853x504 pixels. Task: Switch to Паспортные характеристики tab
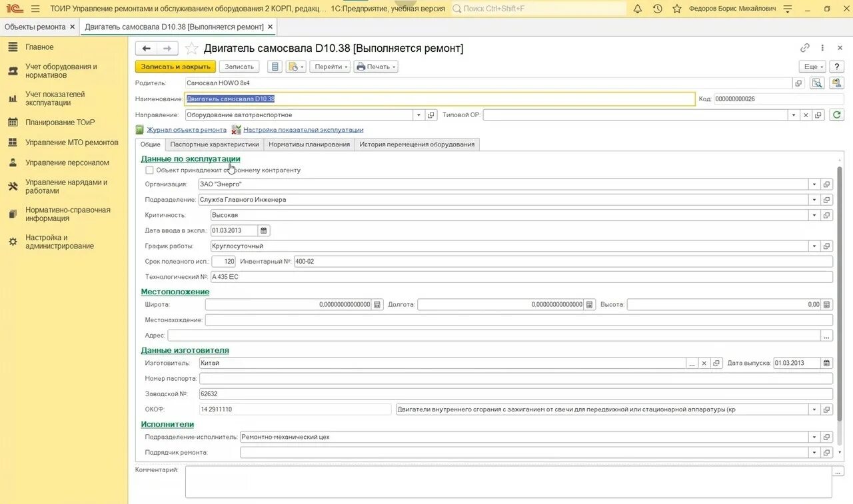coord(215,144)
